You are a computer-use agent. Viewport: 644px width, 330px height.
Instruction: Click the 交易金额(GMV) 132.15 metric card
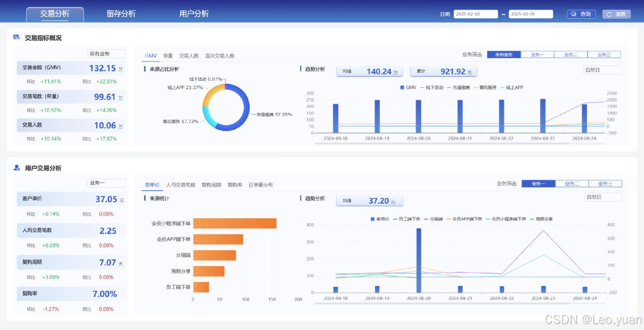coord(71,68)
